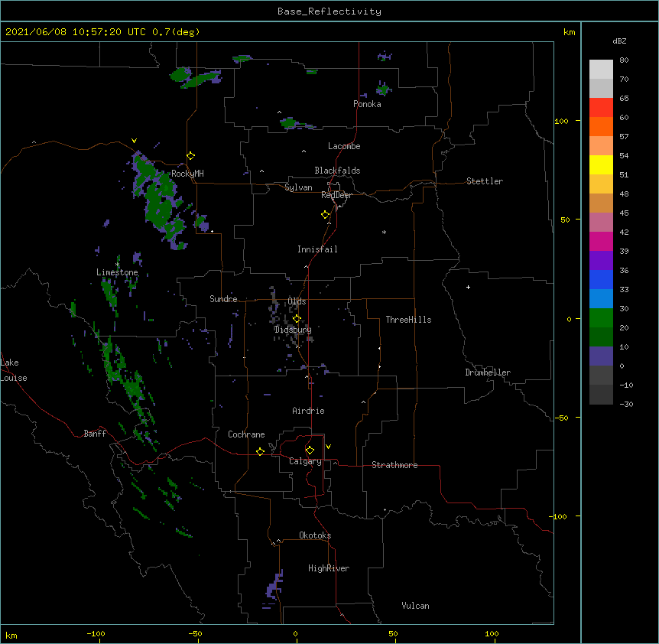
Task: Click the Cochrane label
Action: 246,434
